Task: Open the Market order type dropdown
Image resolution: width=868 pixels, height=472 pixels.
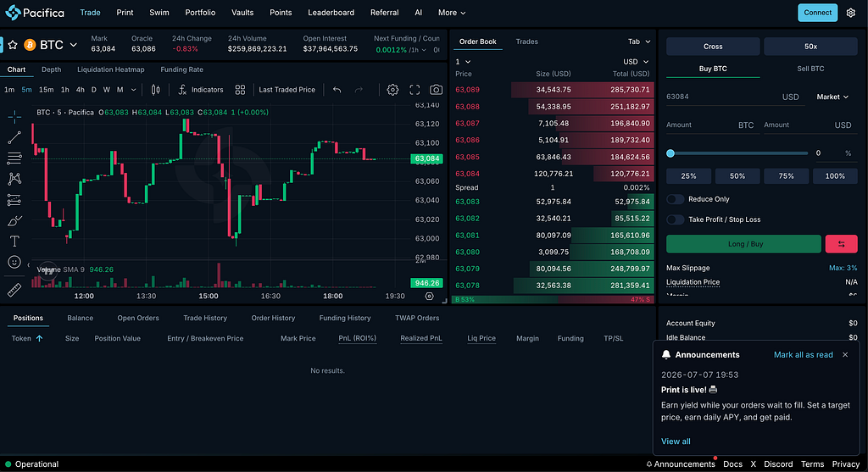Action: (x=832, y=97)
